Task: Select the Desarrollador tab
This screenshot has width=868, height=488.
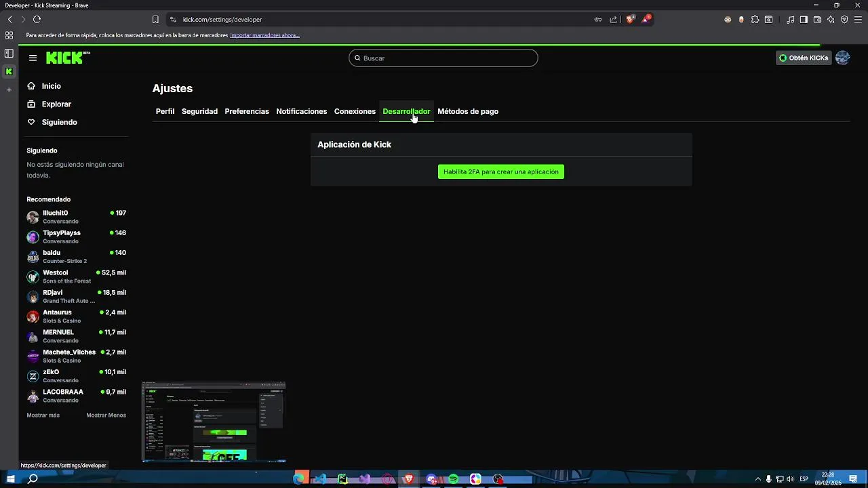Action: [x=406, y=111]
